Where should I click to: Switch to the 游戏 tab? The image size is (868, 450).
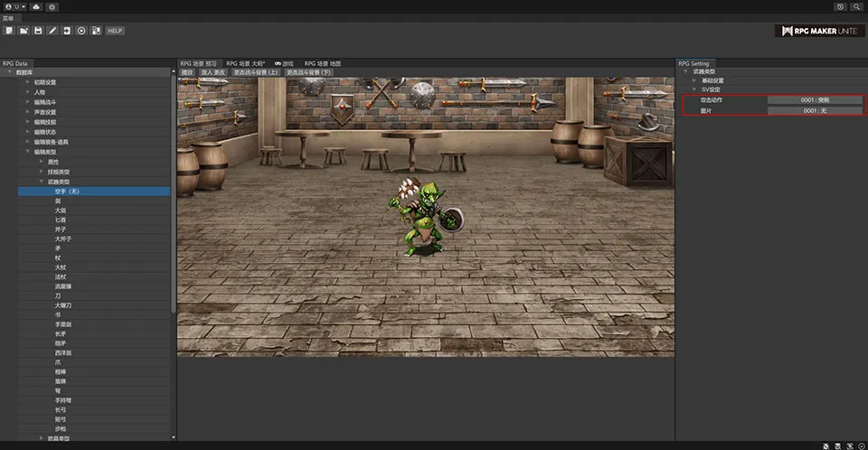click(x=284, y=63)
